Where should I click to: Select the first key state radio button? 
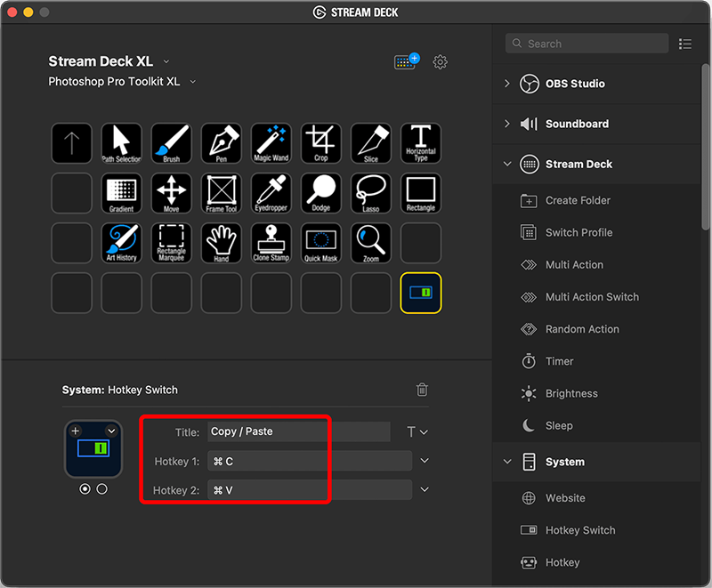tap(85, 489)
